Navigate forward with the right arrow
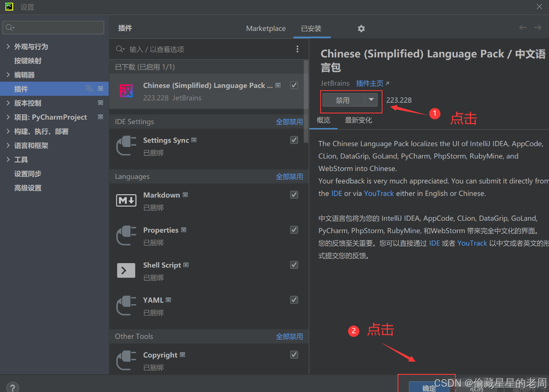 point(538,28)
